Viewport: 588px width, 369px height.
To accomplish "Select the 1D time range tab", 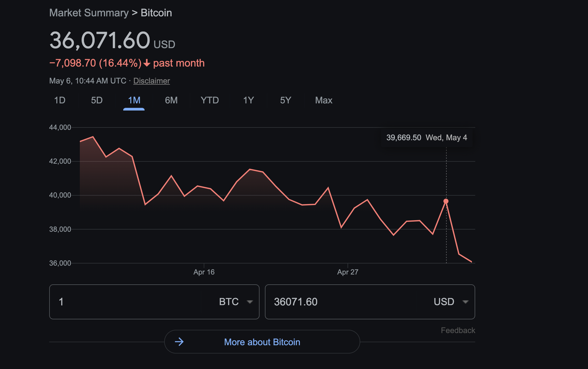I will click(x=59, y=100).
